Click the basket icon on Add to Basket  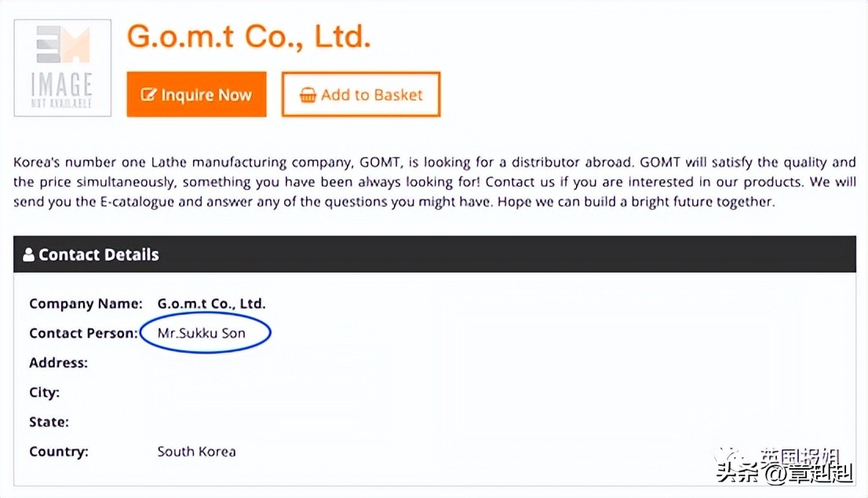pyautogui.click(x=308, y=95)
